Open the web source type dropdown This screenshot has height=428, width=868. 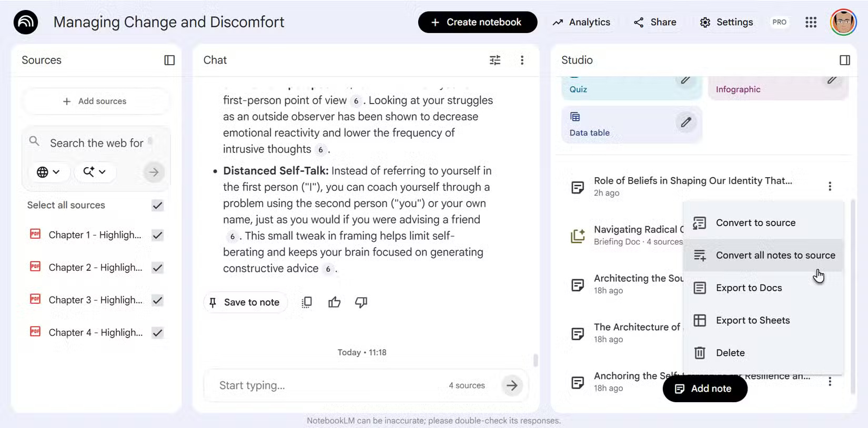(48, 172)
